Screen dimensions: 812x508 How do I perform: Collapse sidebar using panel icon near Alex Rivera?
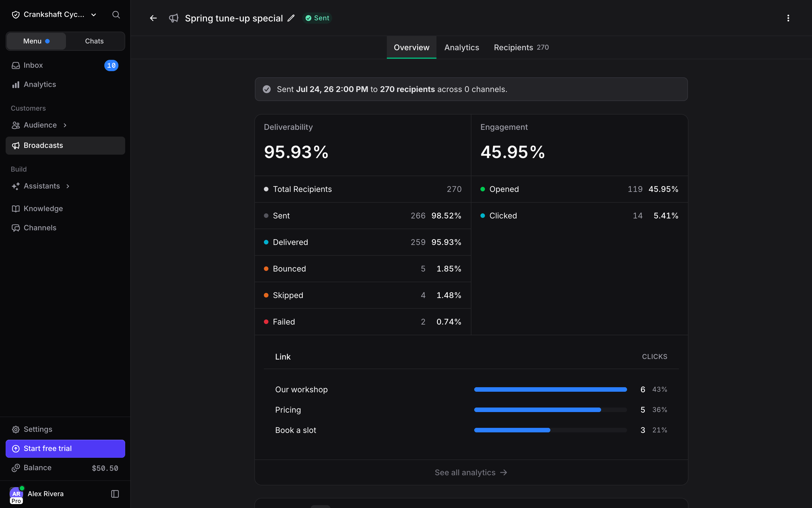(115, 494)
